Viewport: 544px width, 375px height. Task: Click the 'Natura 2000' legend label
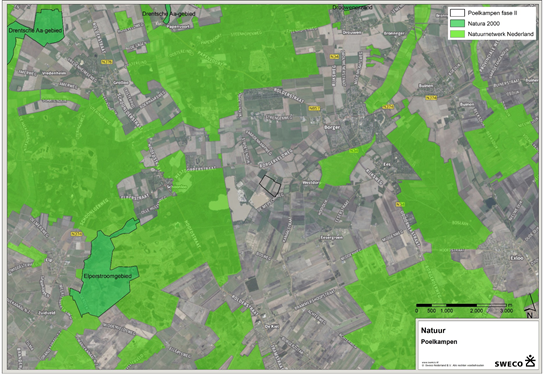484,24
